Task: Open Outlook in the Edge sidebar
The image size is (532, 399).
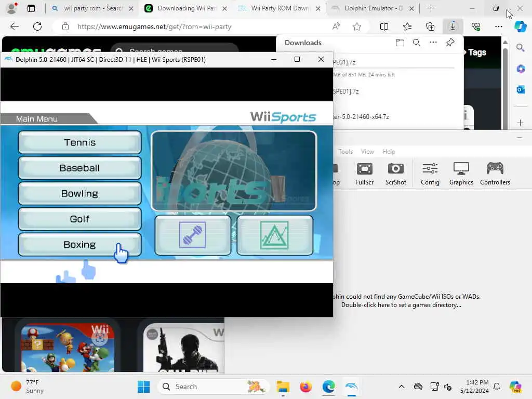Action: (x=520, y=89)
